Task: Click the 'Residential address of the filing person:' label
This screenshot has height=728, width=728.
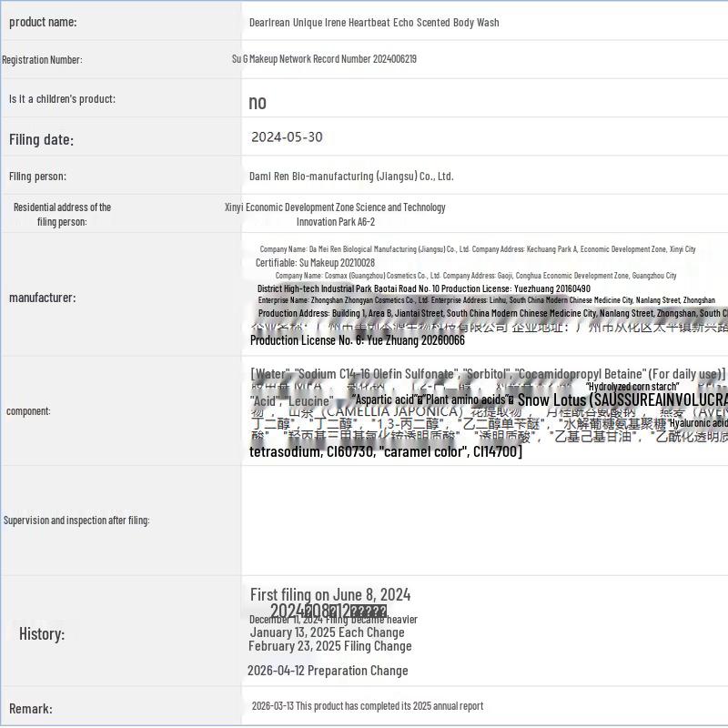Action: [62, 215]
